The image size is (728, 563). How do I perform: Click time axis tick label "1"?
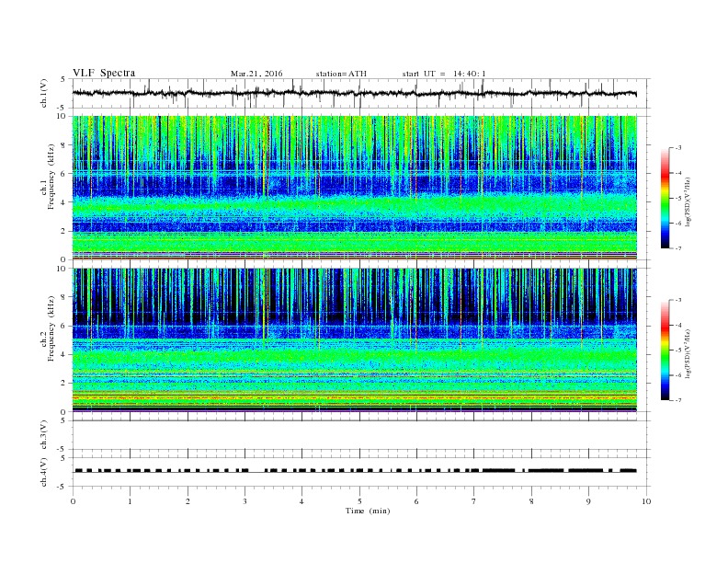click(x=130, y=501)
